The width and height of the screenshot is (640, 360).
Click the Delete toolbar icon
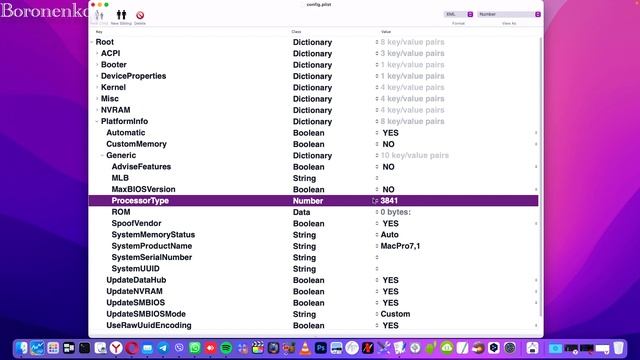(x=140, y=15)
